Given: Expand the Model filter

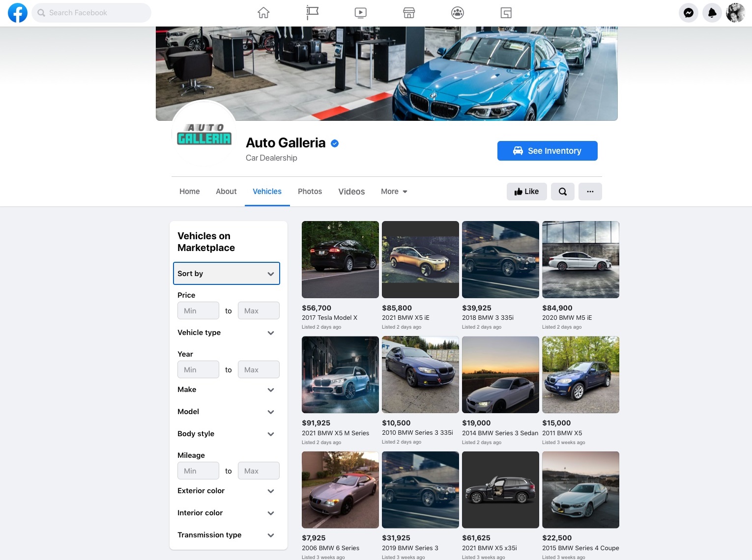Looking at the screenshot, I should pyautogui.click(x=227, y=412).
